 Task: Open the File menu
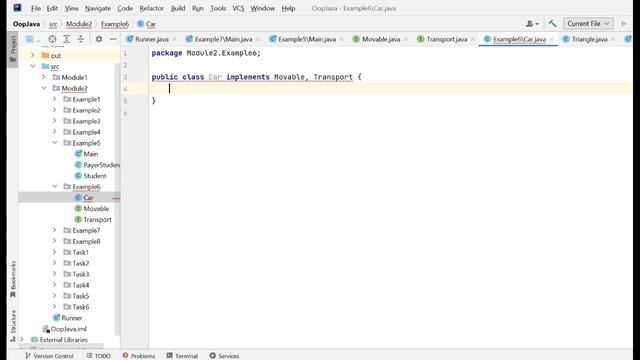pos(36,8)
